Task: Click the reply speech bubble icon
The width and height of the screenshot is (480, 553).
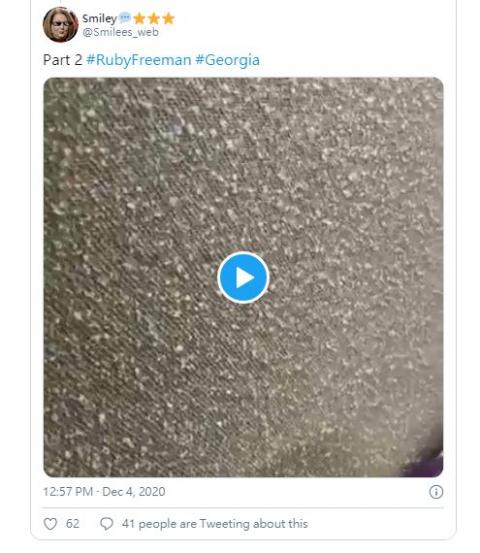Action: click(x=106, y=524)
